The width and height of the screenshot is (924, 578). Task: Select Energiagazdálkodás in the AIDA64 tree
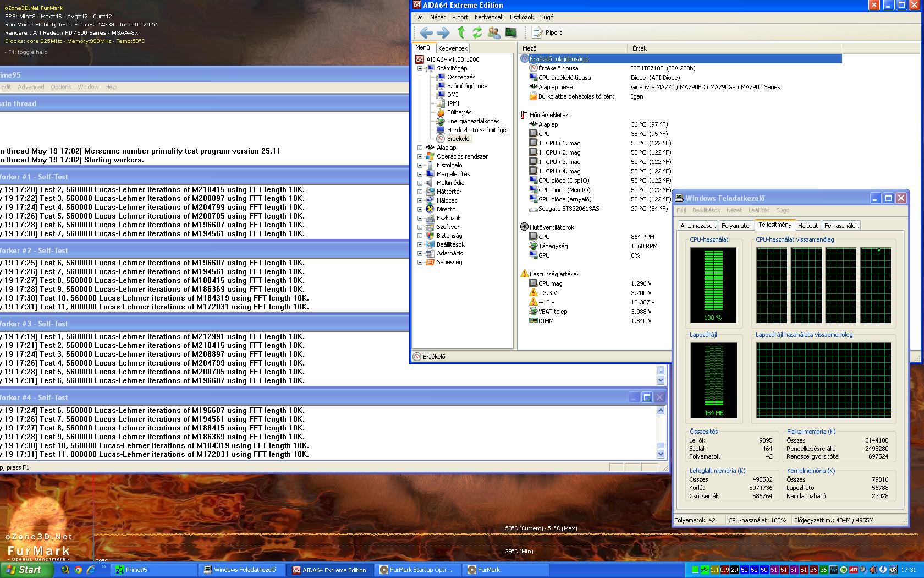pyautogui.click(x=473, y=121)
